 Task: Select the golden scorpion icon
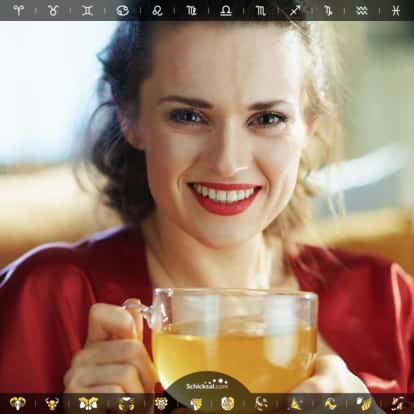coord(261,403)
